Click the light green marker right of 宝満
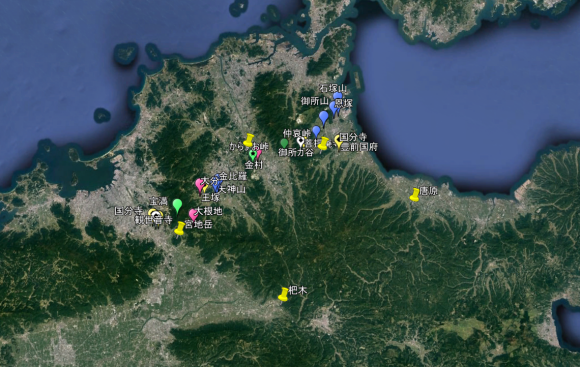Screen dimensions: 580x367 click(x=178, y=206)
